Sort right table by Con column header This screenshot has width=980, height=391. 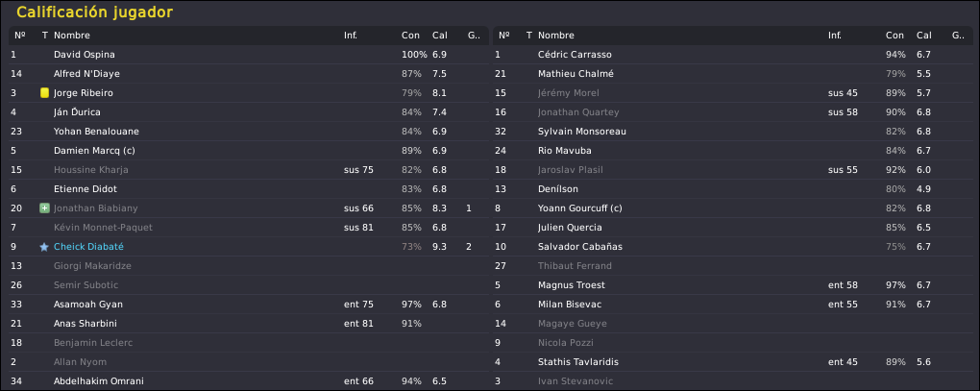pos(894,36)
